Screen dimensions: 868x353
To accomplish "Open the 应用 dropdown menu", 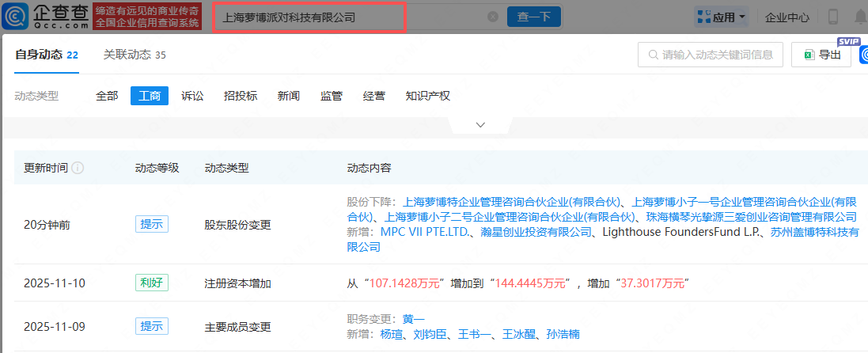I will pyautogui.click(x=722, y=17).
